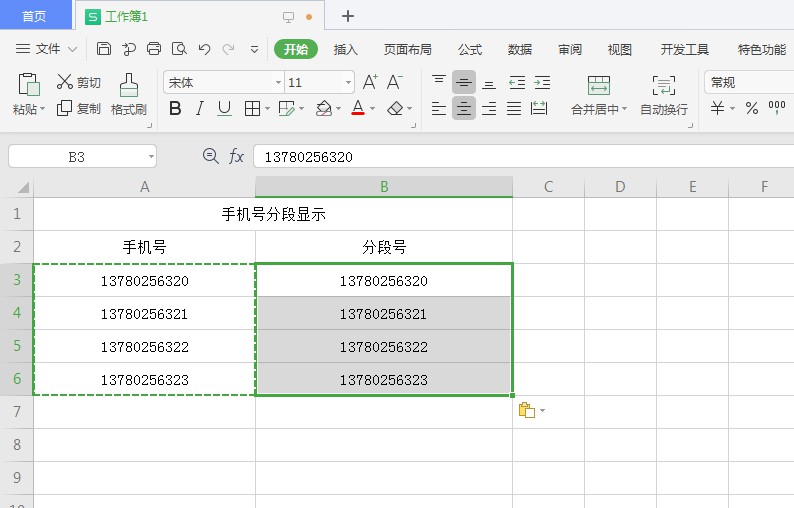Go to the 首页 home tab
This screenshot has width=794, height=508.
34,16
